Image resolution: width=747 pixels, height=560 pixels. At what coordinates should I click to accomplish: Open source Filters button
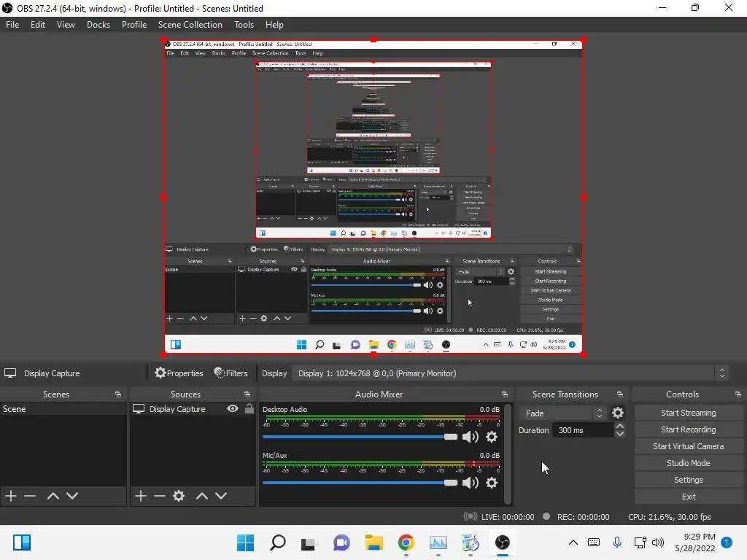pos(231,373)
